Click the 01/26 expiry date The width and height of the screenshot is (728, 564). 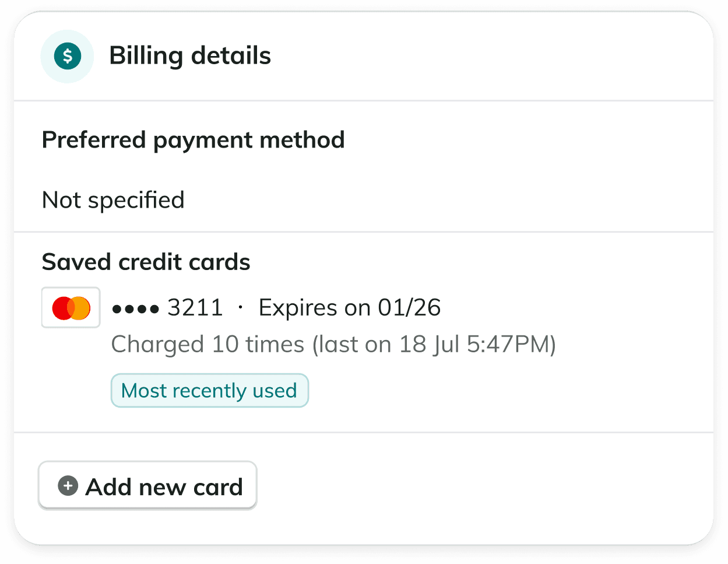pyautogui.click(x=410, y=307)
